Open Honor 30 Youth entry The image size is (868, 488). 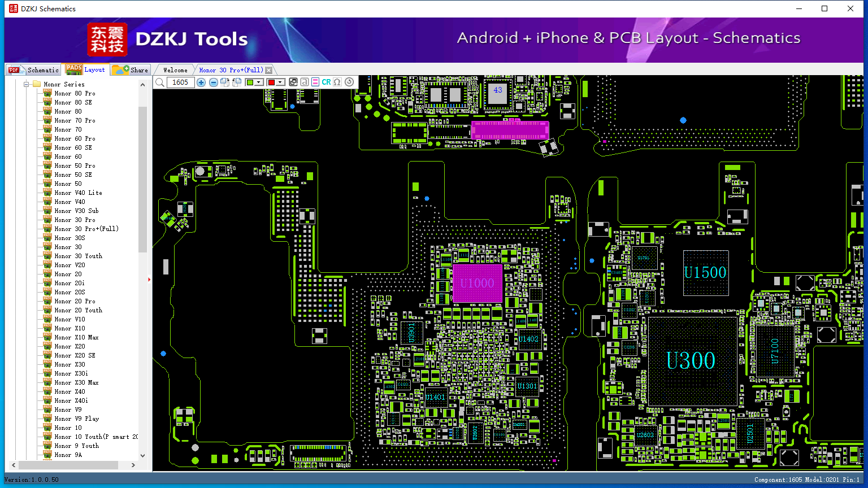point(78,256)
